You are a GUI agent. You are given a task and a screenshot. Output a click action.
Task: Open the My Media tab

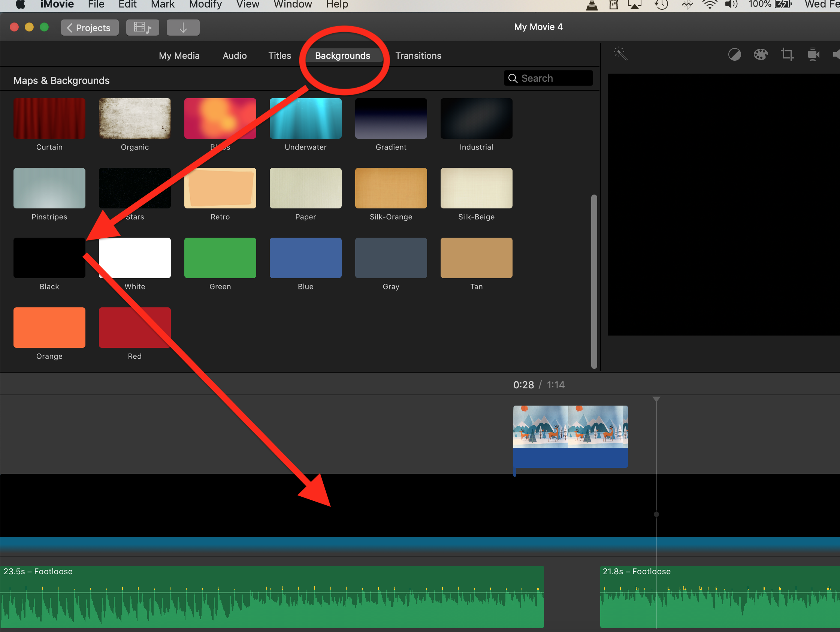coord(179,56)
